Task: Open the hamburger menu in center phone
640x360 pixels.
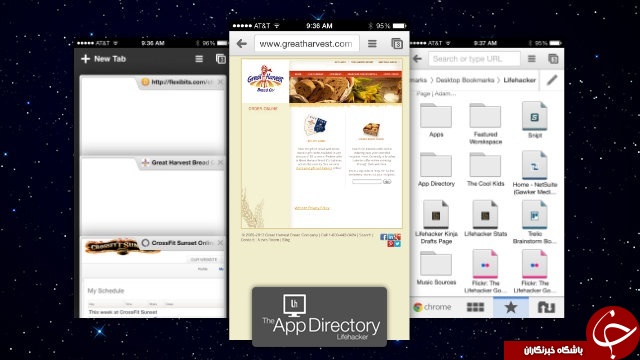Action: point(372,43)
